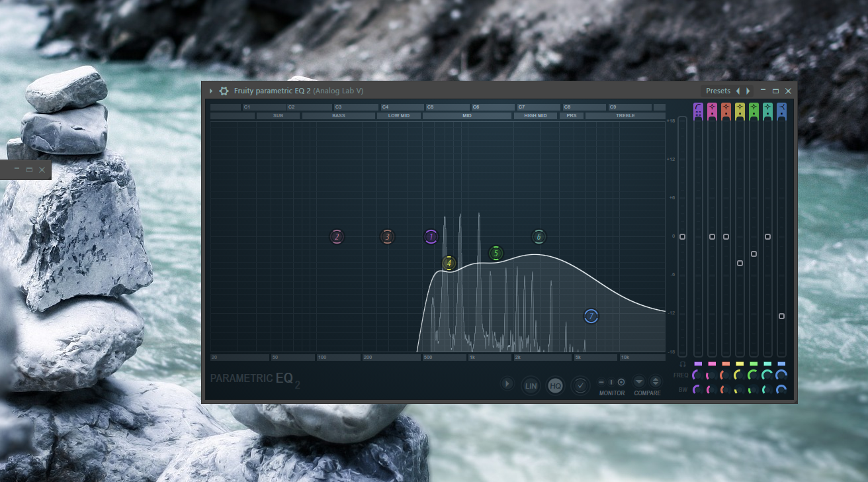Click purple band 1 BW knob
The image size is (868, 482).
[x=698, y=390]
